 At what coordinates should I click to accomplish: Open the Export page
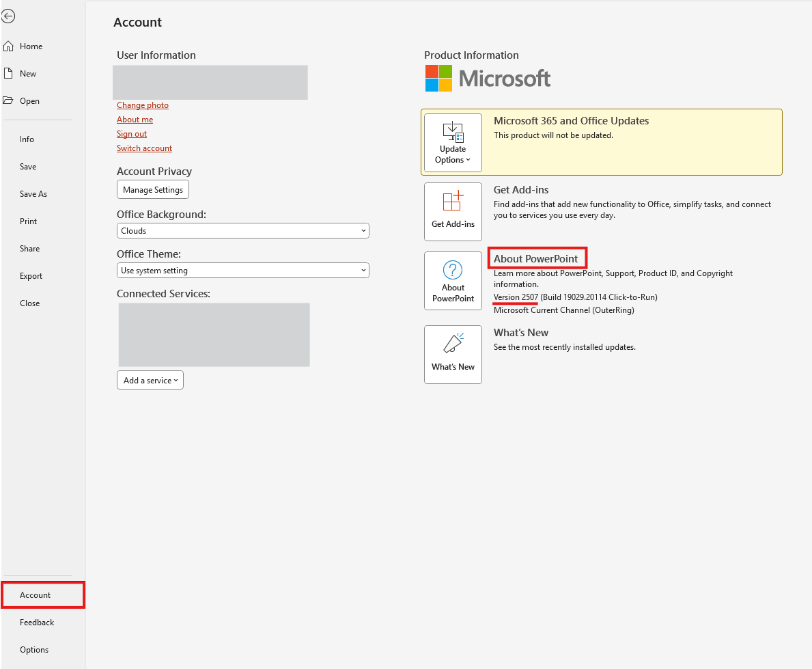pyautogui.click(x=31, y=276)
